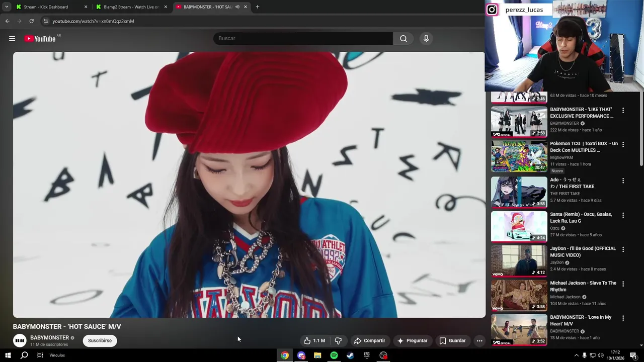Open a new browser tab
This screenshot has height=362, width=644.
tap(257, 7)
